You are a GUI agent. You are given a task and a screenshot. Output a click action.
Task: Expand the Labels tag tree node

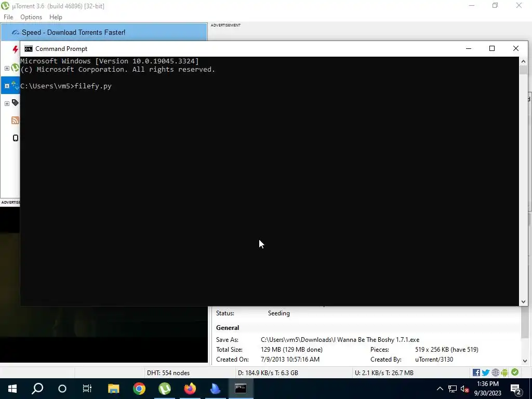[x=7, y=103]
